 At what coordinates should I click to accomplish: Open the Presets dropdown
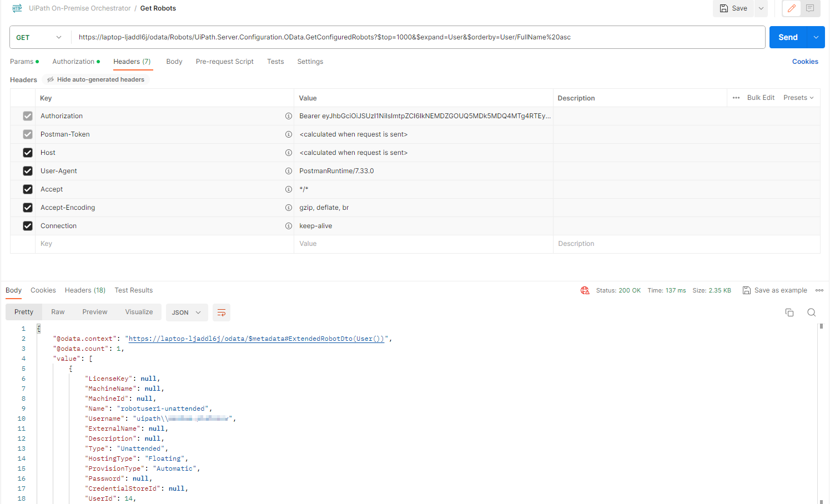coord(798,98)
